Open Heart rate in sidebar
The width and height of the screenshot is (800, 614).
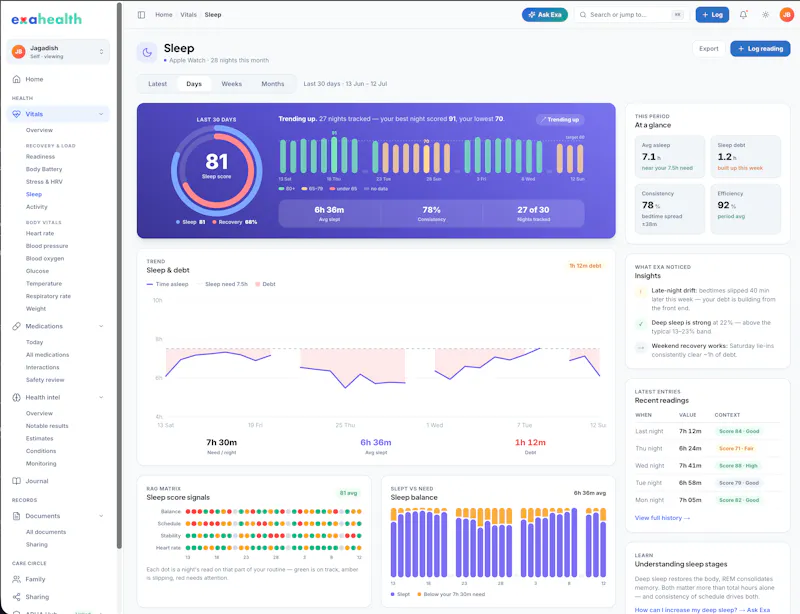click(x=40, y=233)
